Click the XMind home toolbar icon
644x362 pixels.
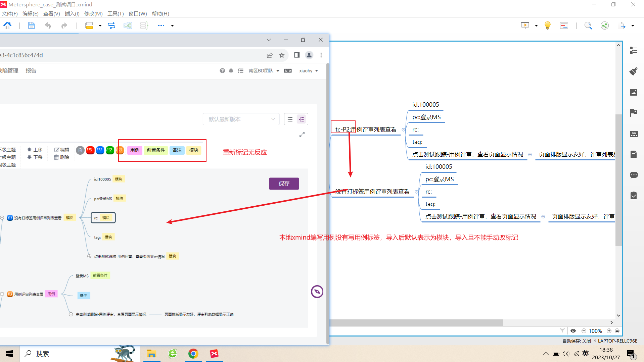coord(7,25)
